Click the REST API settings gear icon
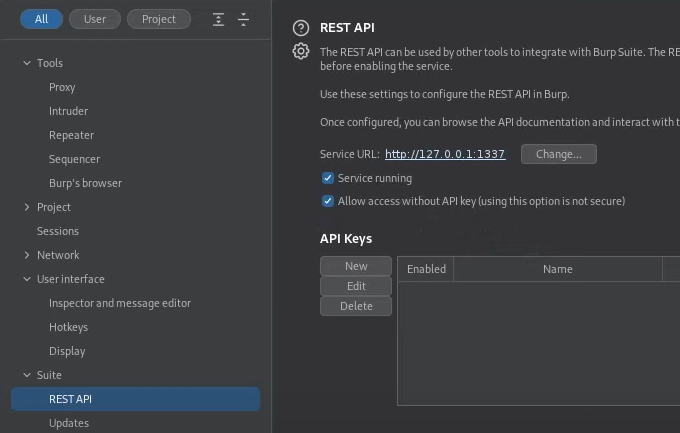680x433 pixels. [301, 51]
